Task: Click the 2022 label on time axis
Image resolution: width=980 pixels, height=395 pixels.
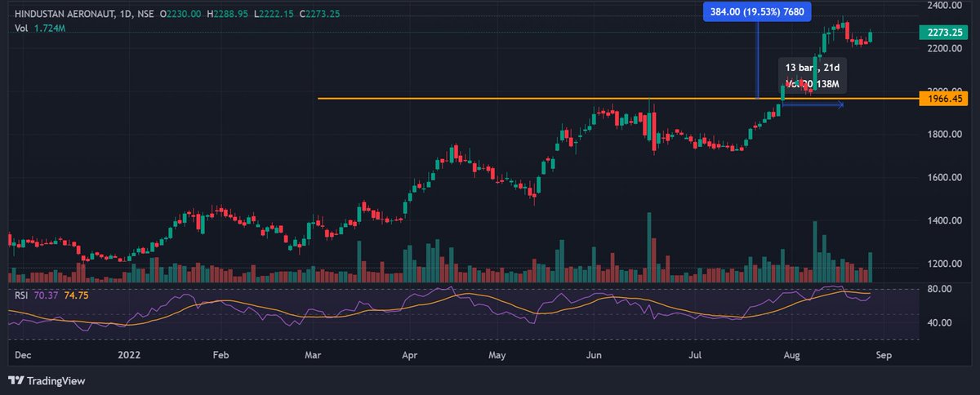Action: (x=129, y=355)
